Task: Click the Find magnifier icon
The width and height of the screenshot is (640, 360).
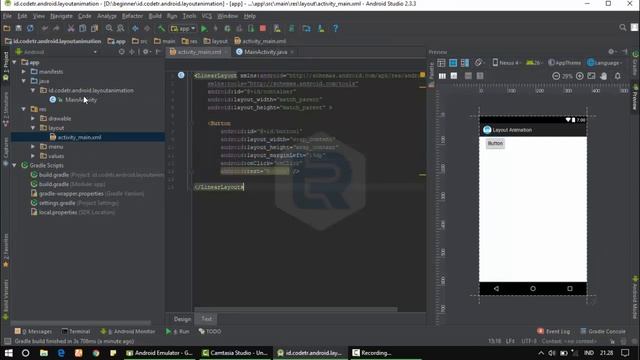Action: (109, 28)
